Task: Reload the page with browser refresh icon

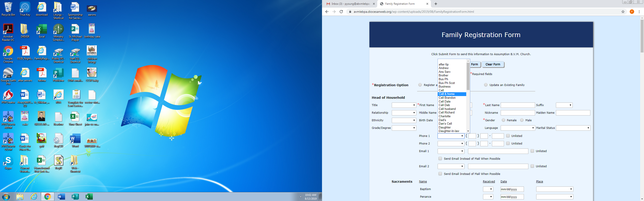Action: (341, 12)
